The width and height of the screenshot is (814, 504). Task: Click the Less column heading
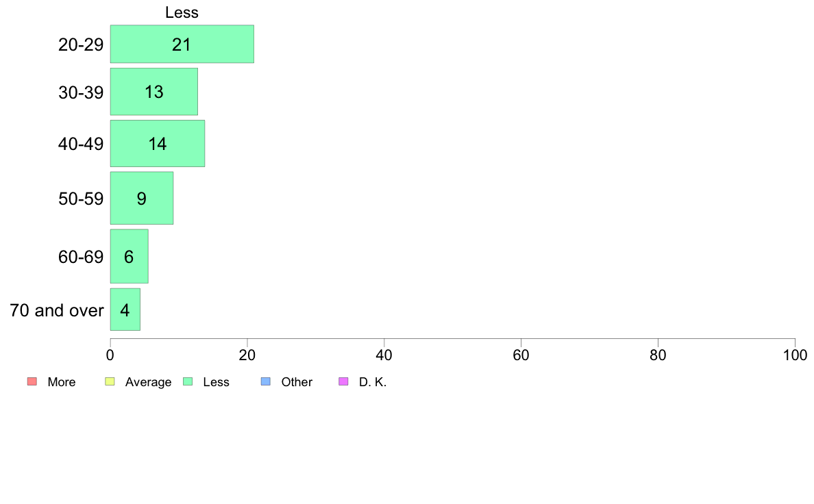[182, 12]
